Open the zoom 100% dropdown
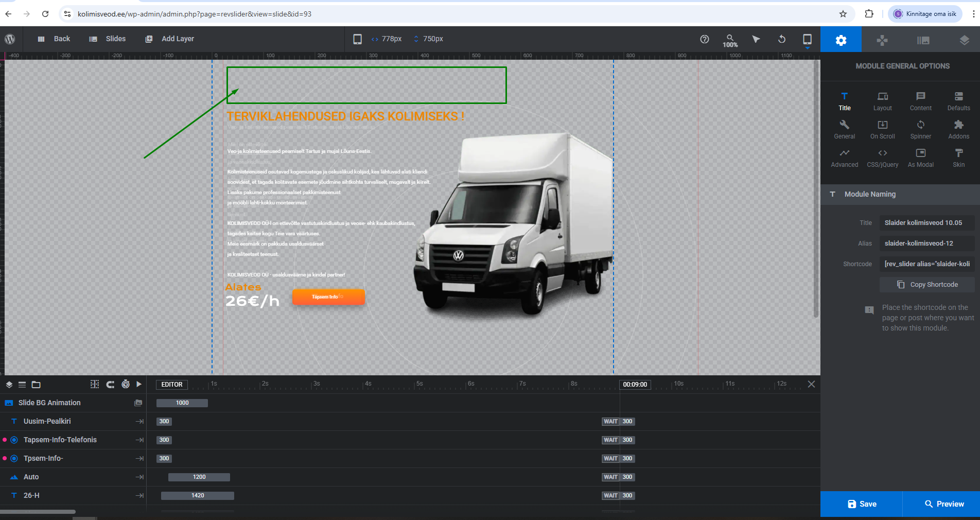Viewport: 980px width, 520px height. 730,40
